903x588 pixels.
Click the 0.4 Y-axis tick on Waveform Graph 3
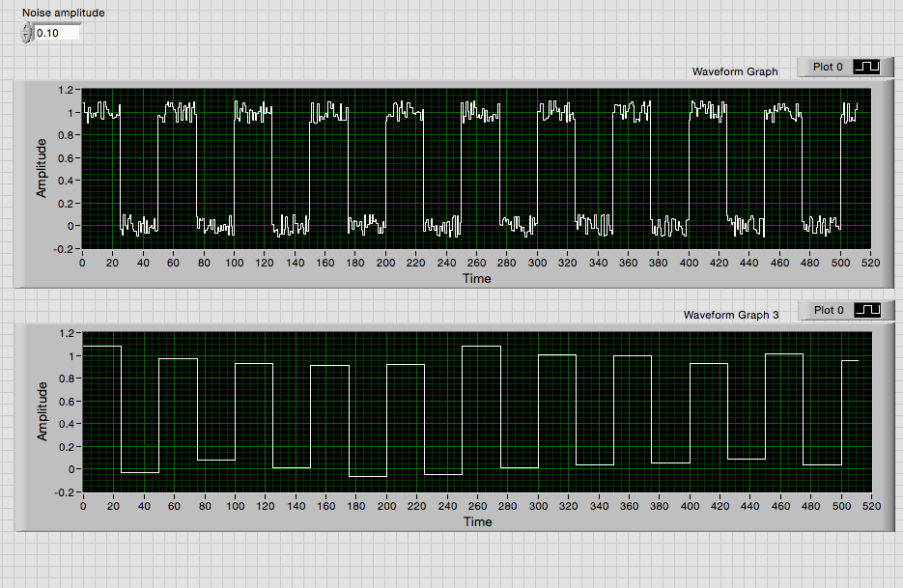[x=68, y=424]
